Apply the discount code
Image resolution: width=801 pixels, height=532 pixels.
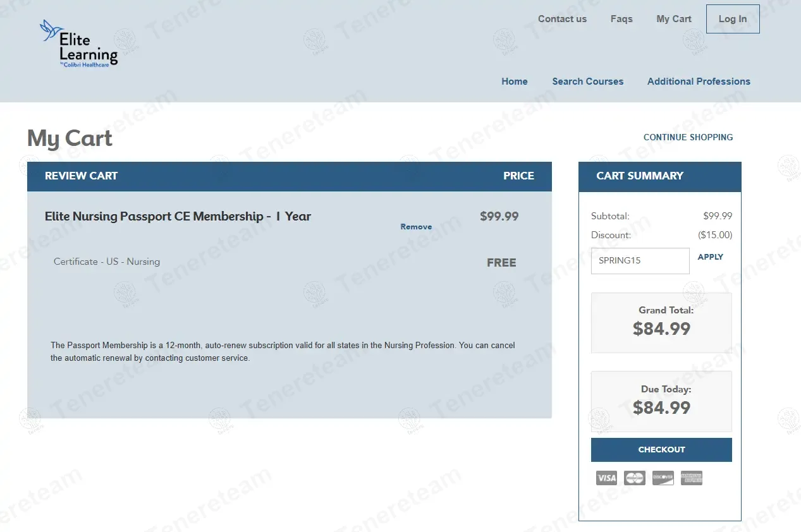[710, 257]
